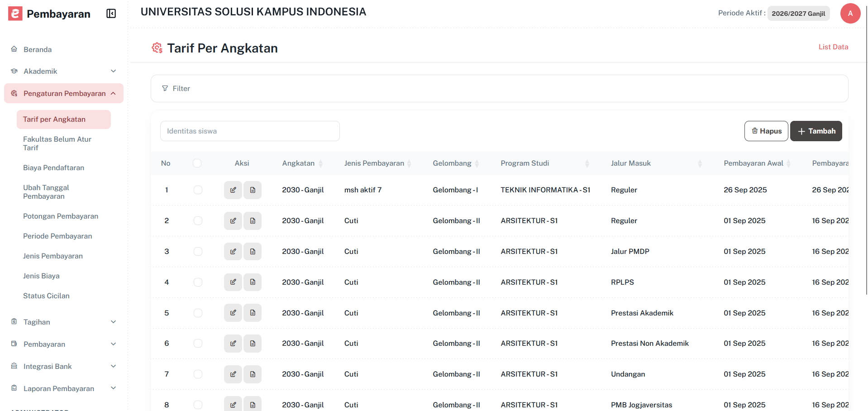Click the Tambah button
This screenshot has height=411, width=868.
tap(816, 131)
